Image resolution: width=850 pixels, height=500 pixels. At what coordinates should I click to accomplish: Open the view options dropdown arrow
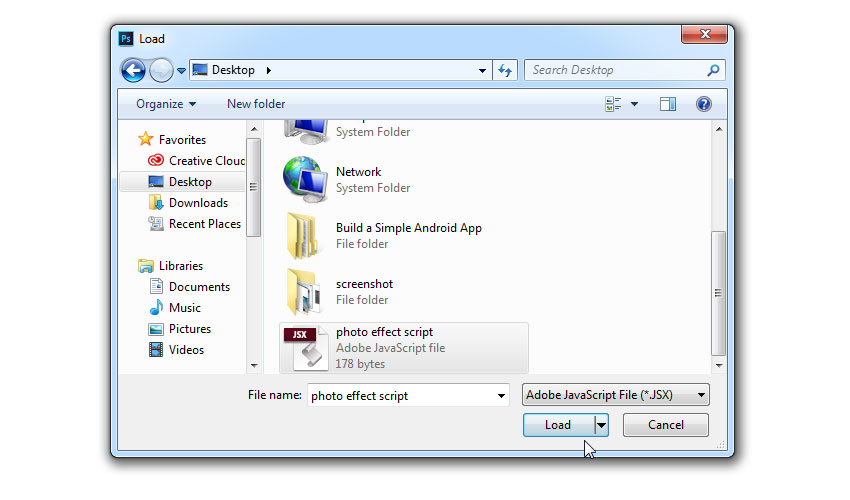click(634, 104)
